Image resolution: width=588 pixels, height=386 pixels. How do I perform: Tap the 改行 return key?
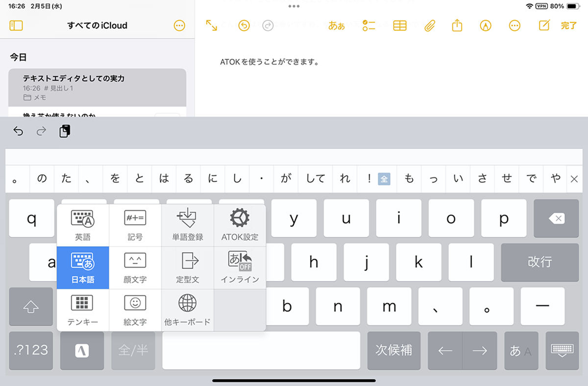click(539, 262)
